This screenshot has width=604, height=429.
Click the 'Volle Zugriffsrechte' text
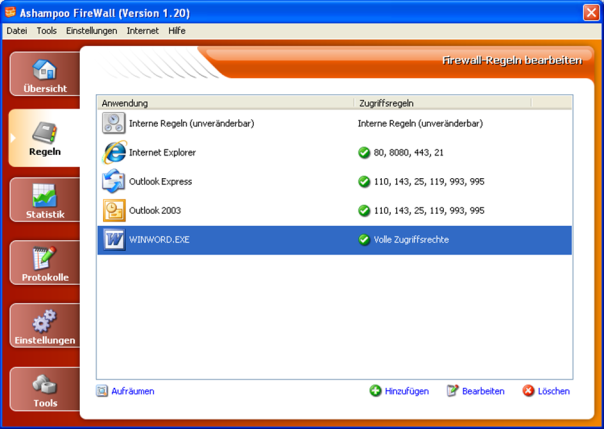411,240
